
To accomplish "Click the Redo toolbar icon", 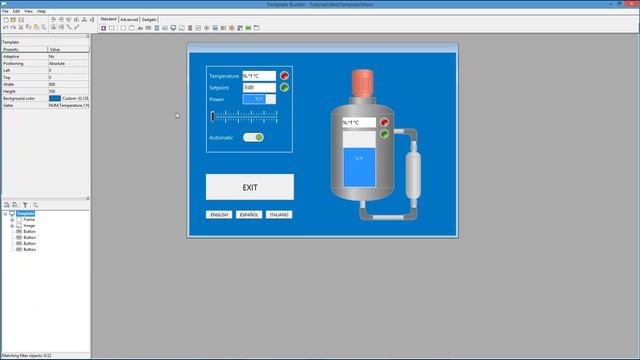I will (13, 27).
